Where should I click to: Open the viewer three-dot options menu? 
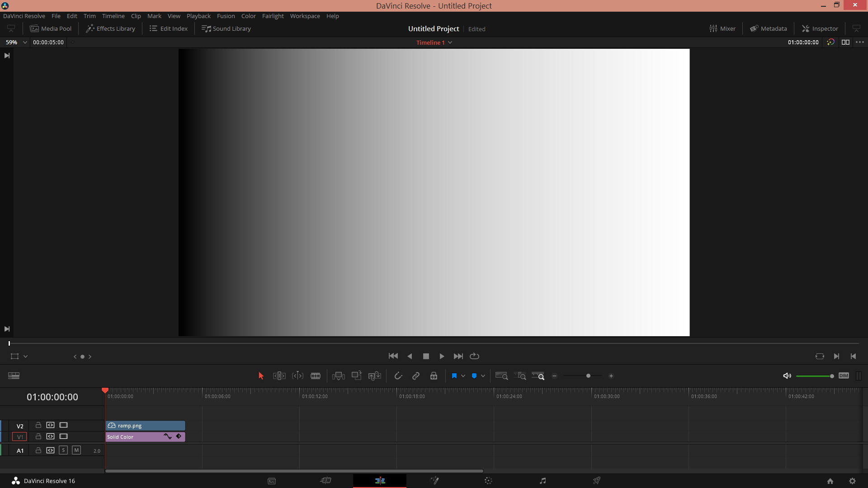click(860, 42)
